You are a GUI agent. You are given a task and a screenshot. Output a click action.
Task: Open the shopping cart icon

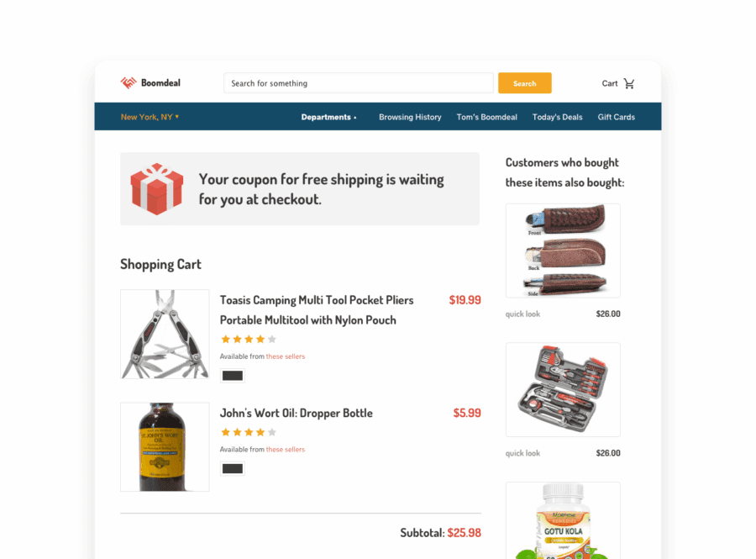click(x=628, y=83)
